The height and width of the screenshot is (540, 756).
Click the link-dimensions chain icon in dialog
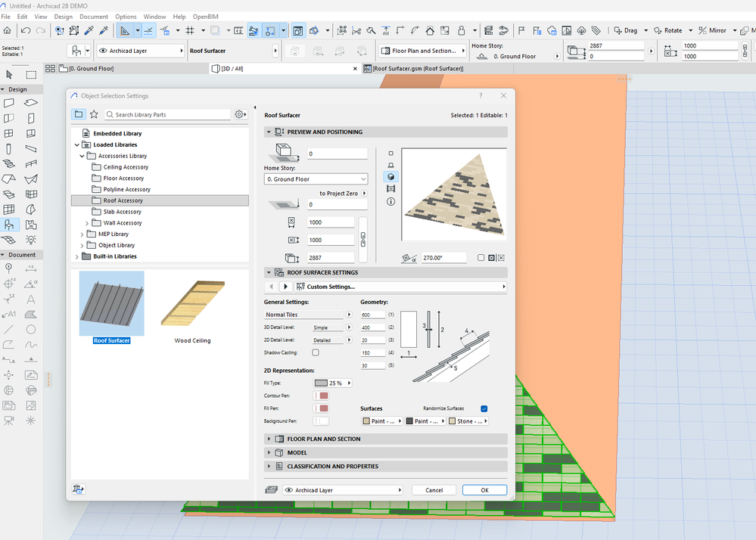tap(363, 240)
